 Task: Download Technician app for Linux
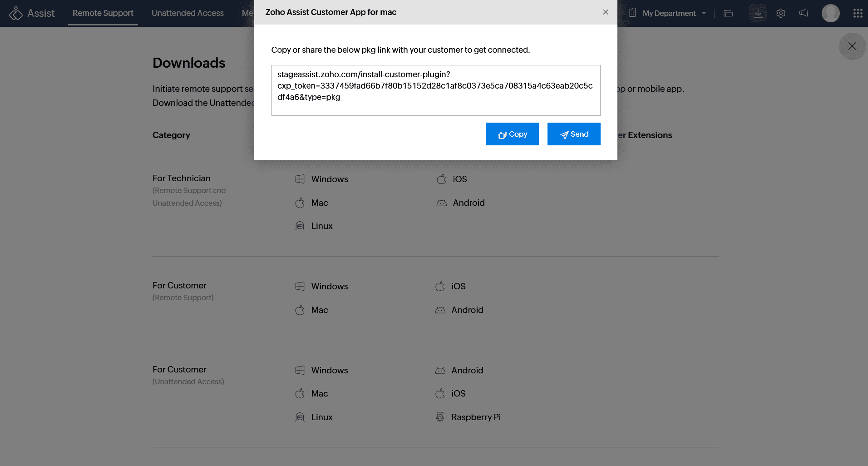click(321, 226)
